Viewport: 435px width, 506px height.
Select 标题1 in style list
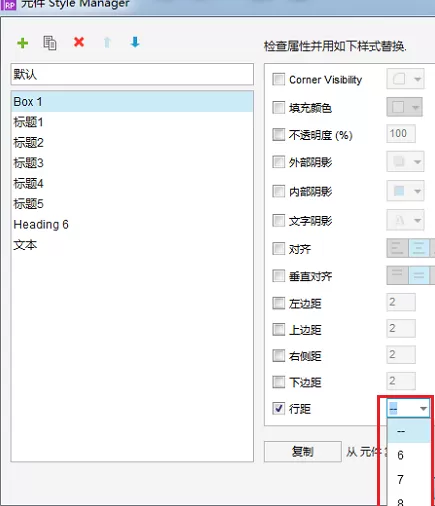(x=132, y=122)
